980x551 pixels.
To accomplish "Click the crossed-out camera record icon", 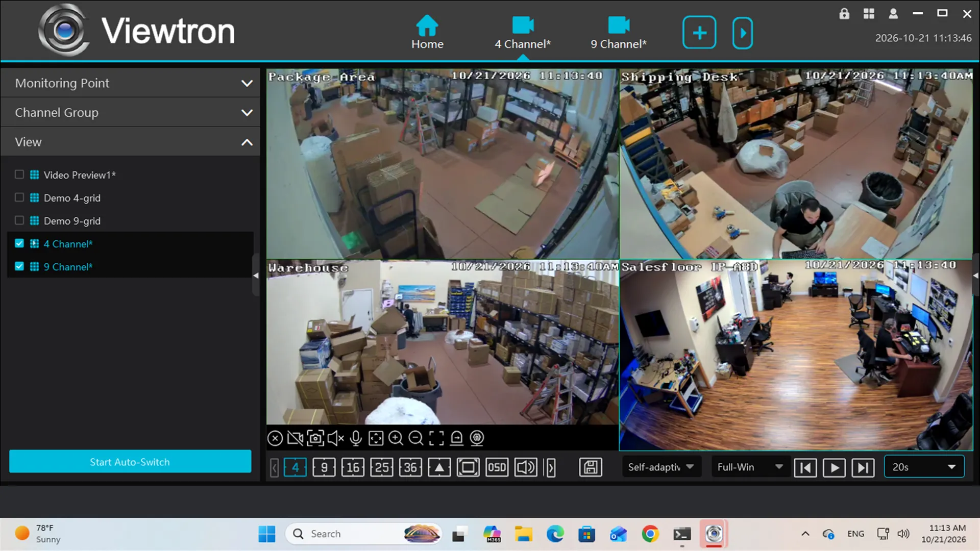I will [295, 438].
